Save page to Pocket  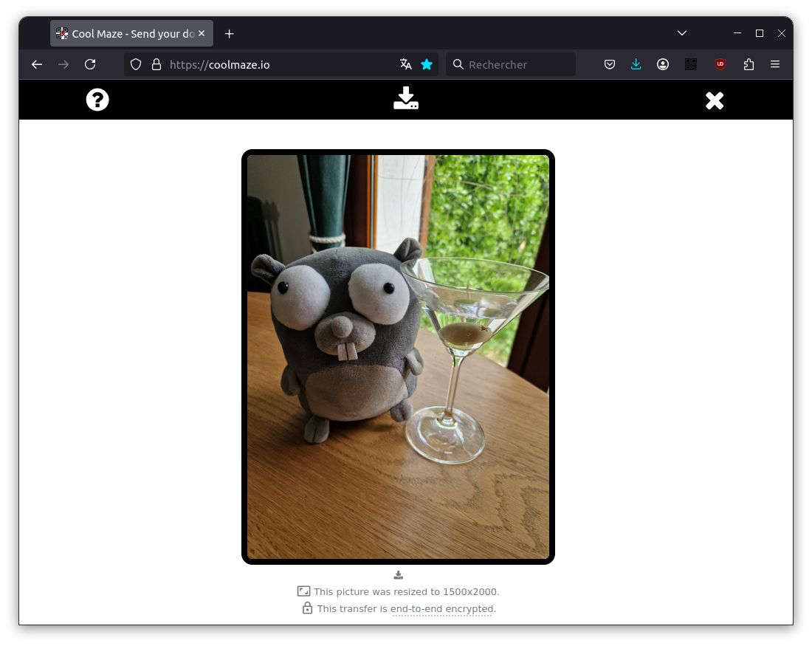point(610,64)
